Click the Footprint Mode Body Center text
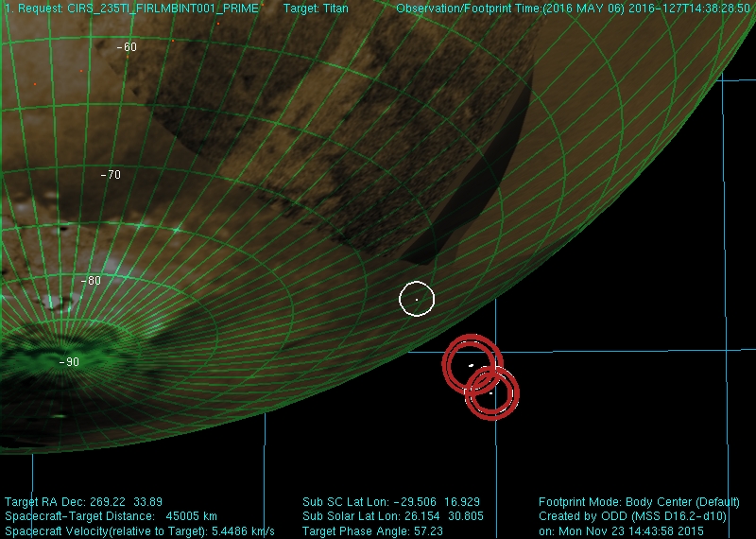 click(639, 502)
